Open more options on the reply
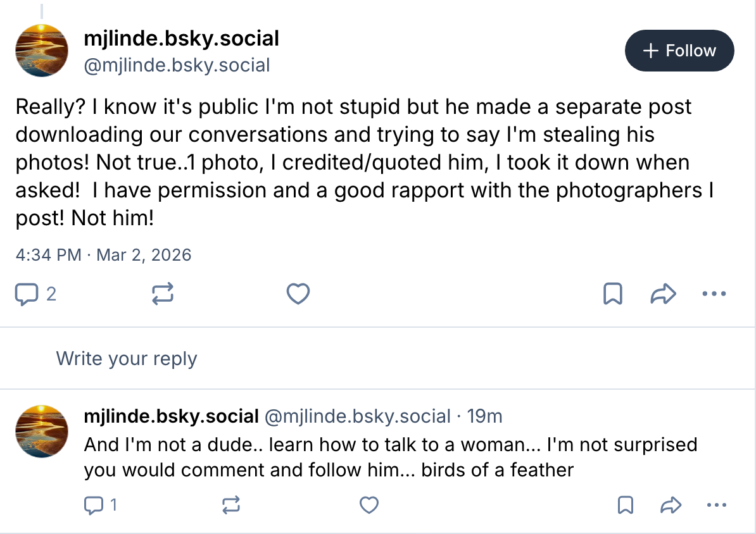Image resolution: width=756 pixels, height=534 pixels. click(x=716, y=504)
